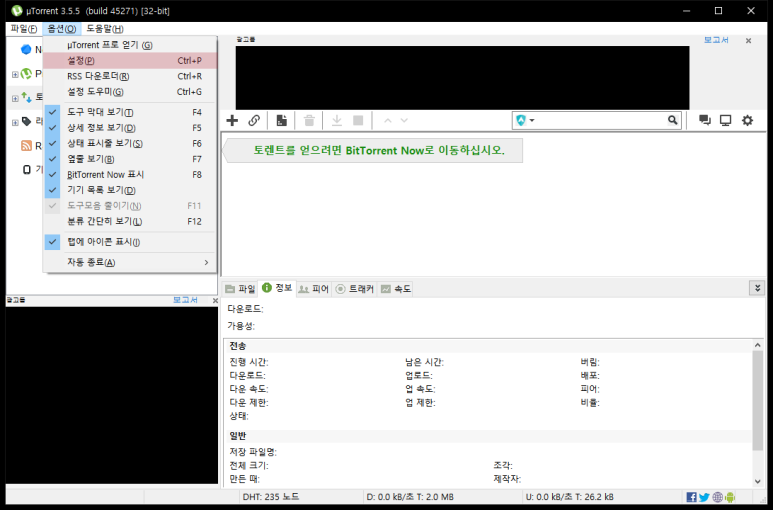The width and height of the screenshot is (773, 510).
Task: Click the Android icon in status bar
Action: (x=730, y=497)
